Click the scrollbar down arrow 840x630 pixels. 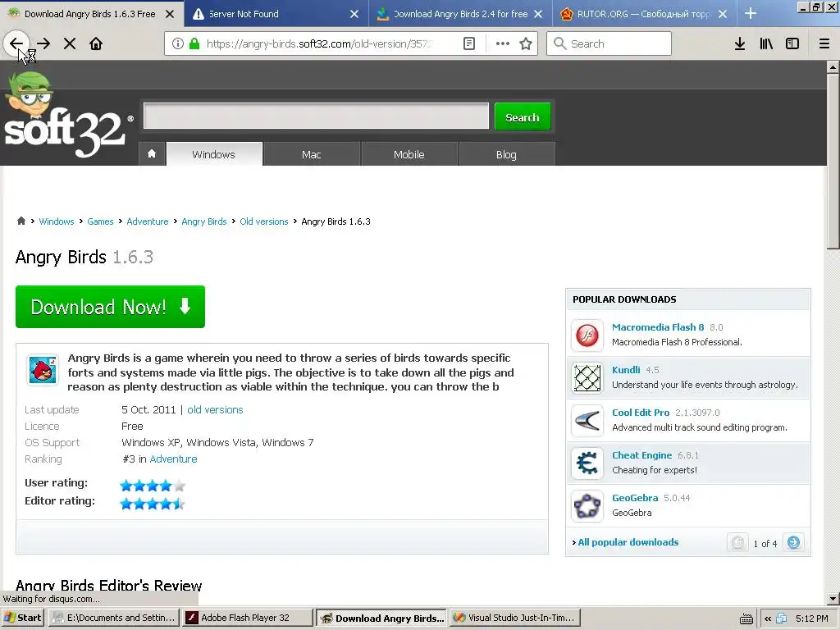click(x=833, y=598)
